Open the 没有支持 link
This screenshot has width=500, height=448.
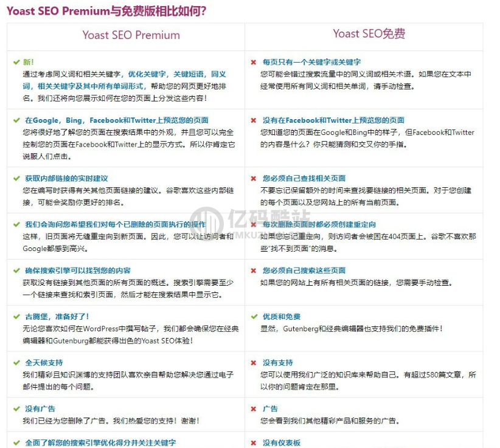coord(277,363)
